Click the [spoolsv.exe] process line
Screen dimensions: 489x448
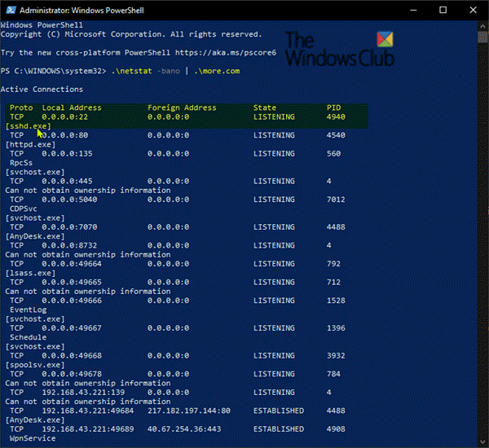click(35, 365)
